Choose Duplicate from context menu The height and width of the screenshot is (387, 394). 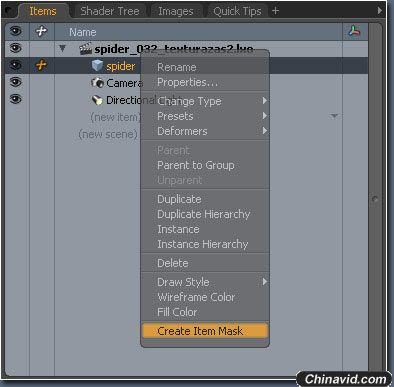(205, 199)
